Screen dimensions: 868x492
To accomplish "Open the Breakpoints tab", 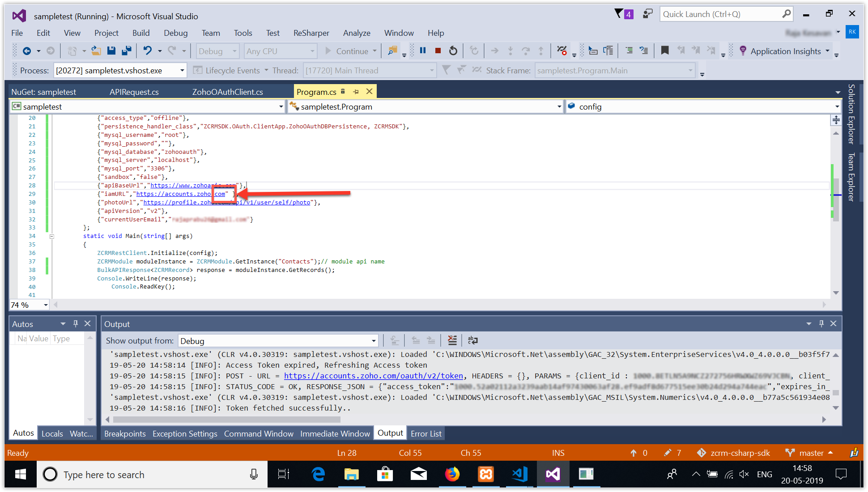I will [x=125, y=433].
